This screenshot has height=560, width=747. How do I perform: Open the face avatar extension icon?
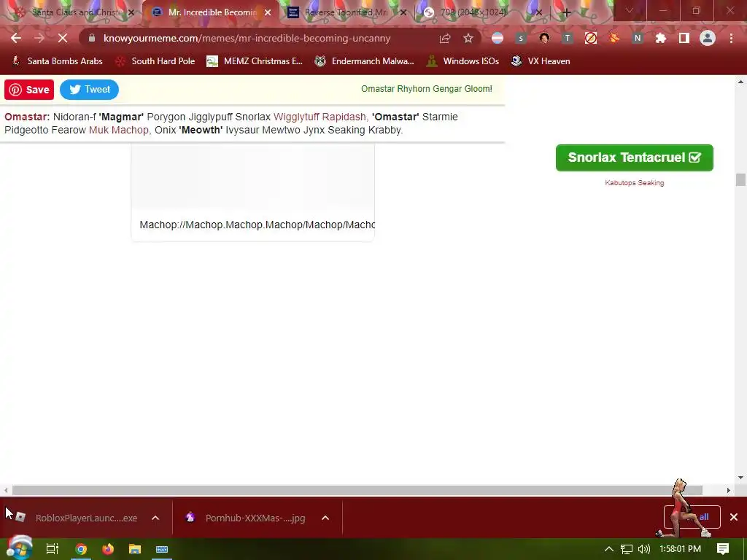click(x=544, y=38)
